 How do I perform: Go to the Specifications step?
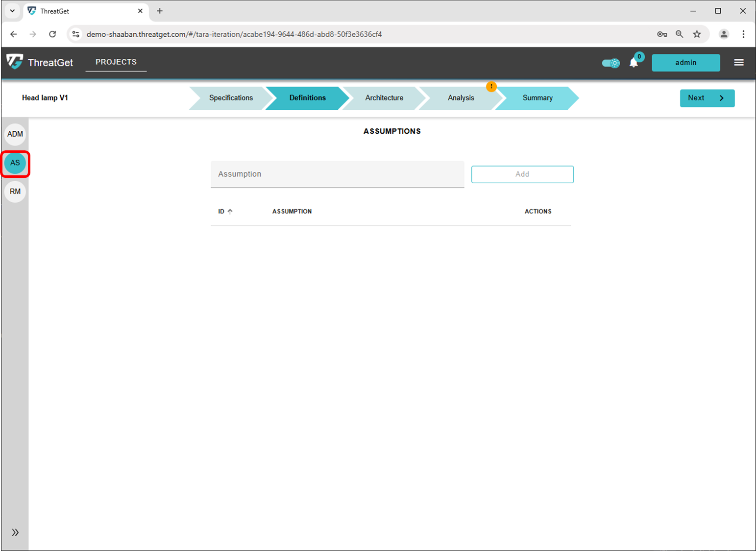(231, 98)
